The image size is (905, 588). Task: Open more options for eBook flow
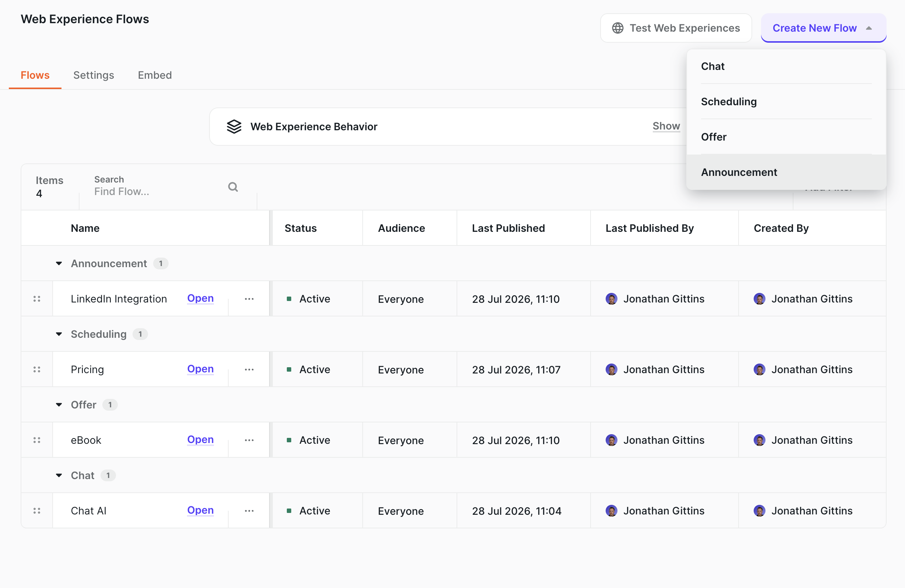click(249, 440)
